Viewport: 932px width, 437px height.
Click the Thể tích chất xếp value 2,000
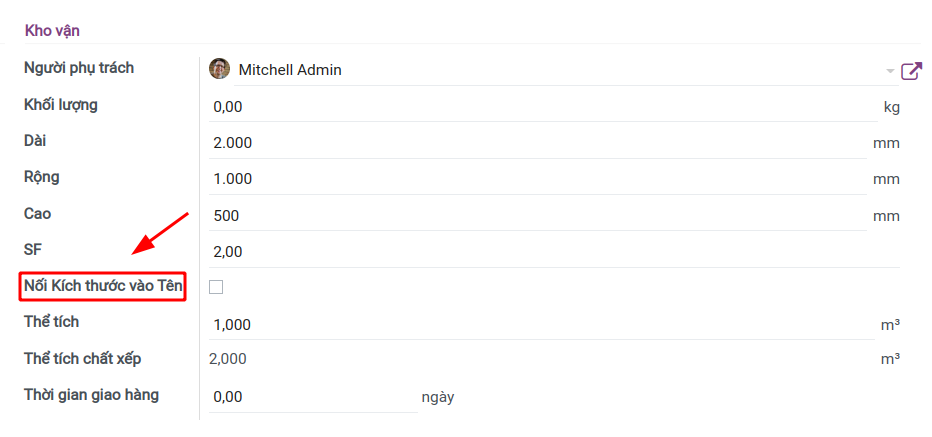click(227, 359)
